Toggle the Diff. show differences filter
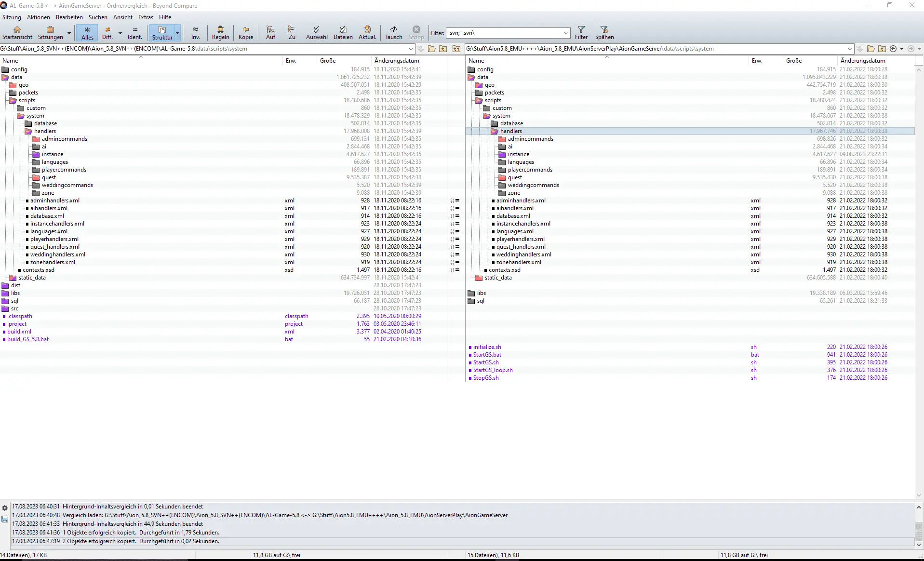 coord(107,33)
